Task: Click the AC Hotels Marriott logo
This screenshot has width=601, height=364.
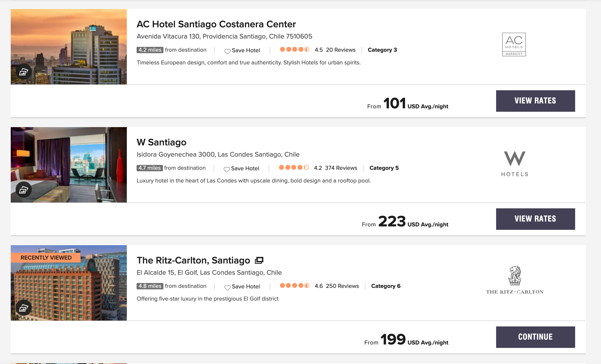Action: [514, 44]
